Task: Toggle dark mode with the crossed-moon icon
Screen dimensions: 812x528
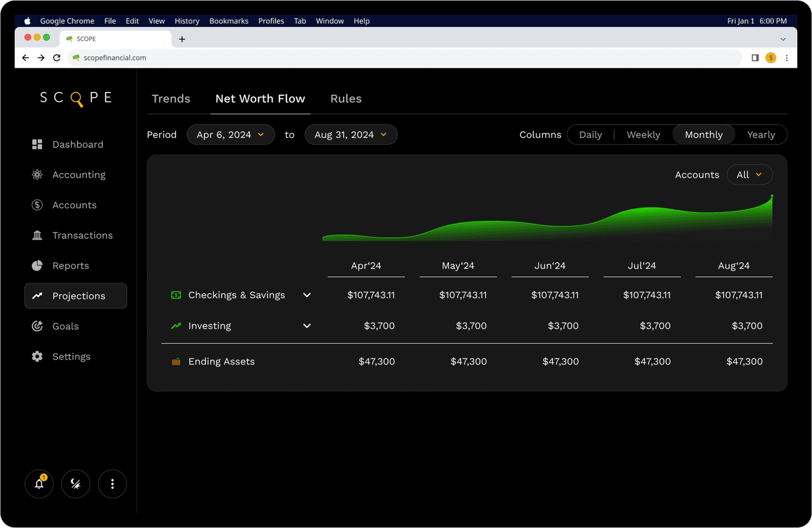Action: (x=75, y=483)
